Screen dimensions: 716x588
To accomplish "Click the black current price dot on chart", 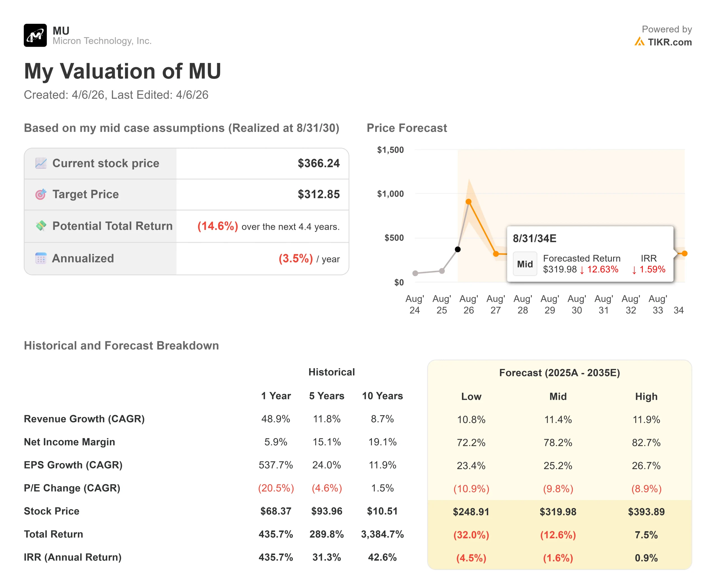I will point(458,249).
